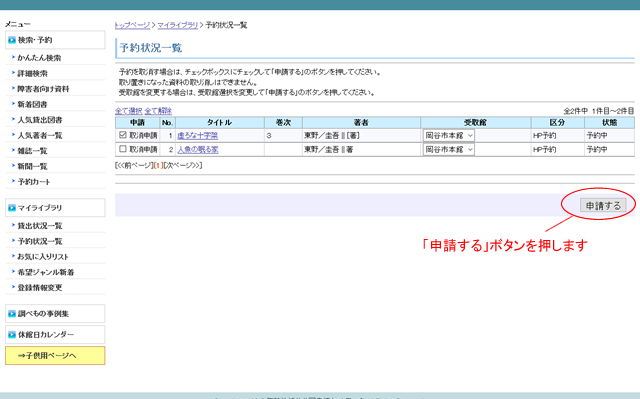Open the 人魚の眠る家 title link
Screen dimensions: 640x399
[x=198, y=150]
